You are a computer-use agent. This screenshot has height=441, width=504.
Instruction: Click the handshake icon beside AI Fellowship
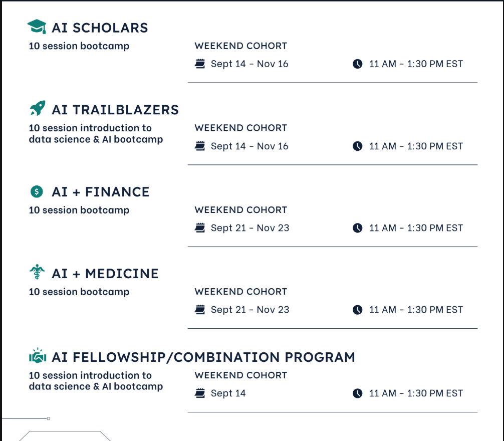(38, 356)
